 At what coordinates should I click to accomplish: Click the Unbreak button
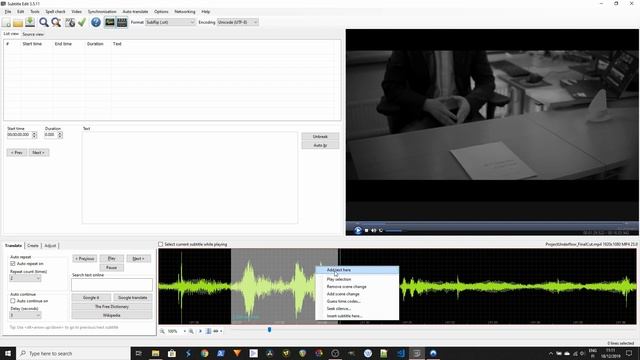[320, 136]
